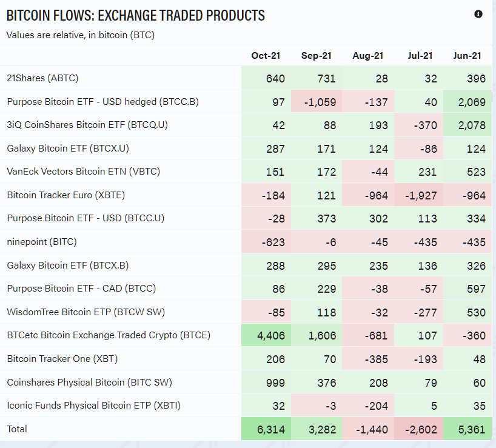Image resolution: width=496 pixels, height=448 pixels.
Task: Click Purpose Bitcoin ETF - CAD (BTCC) label
Action: tap(82, 289)
